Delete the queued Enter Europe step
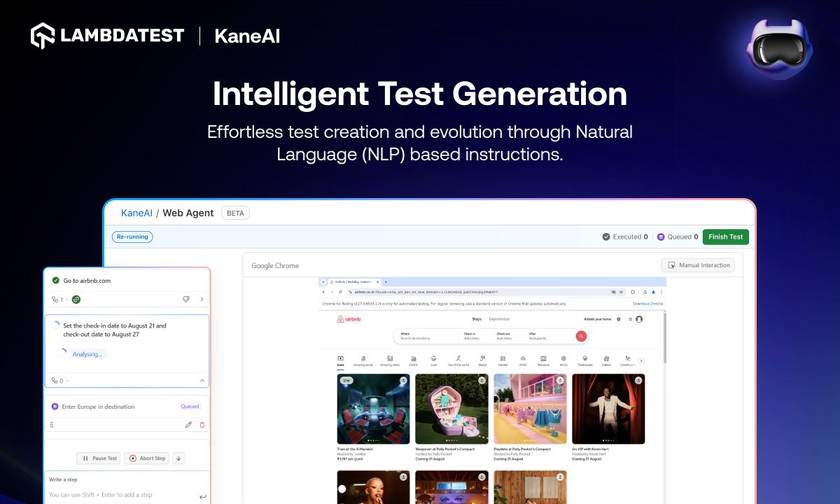The height and width of the screenshot is (504, 840). coord(202,424)
